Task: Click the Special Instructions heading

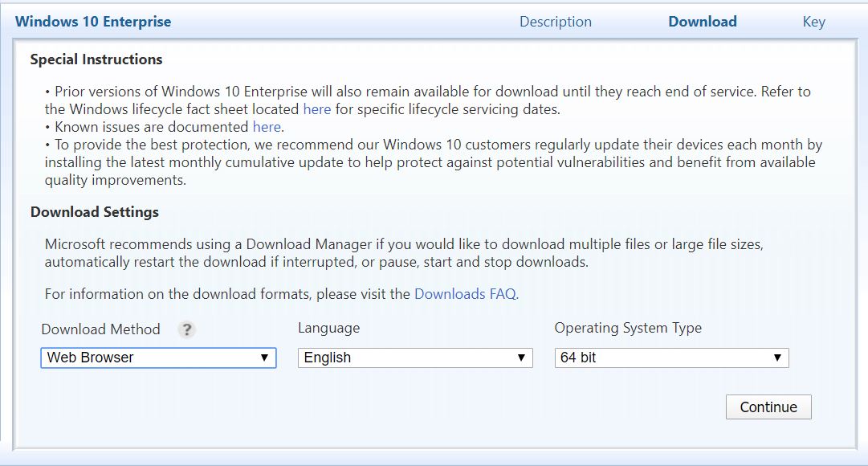Action: tap(96, 59)
